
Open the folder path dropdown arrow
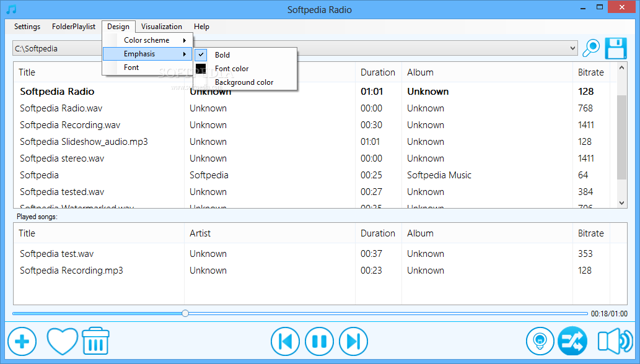(x=572, y=48)
